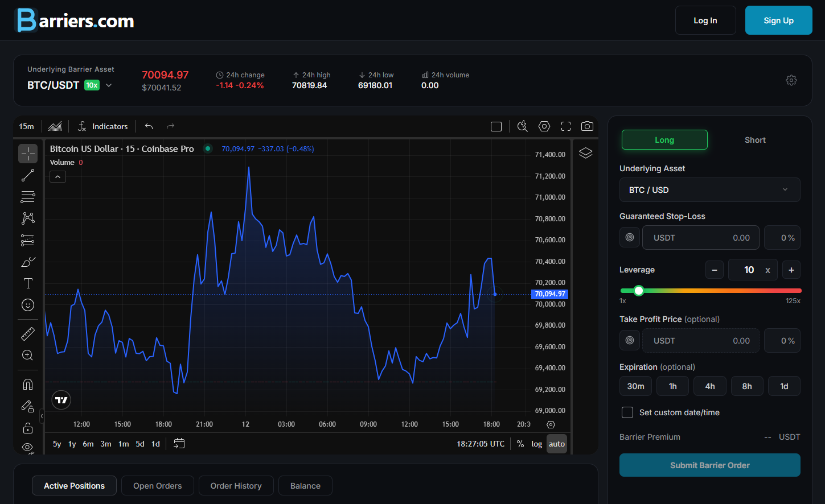Increase leverage with the plus button
The width and height of the screenshot is (825, 504).
[791, 270]
